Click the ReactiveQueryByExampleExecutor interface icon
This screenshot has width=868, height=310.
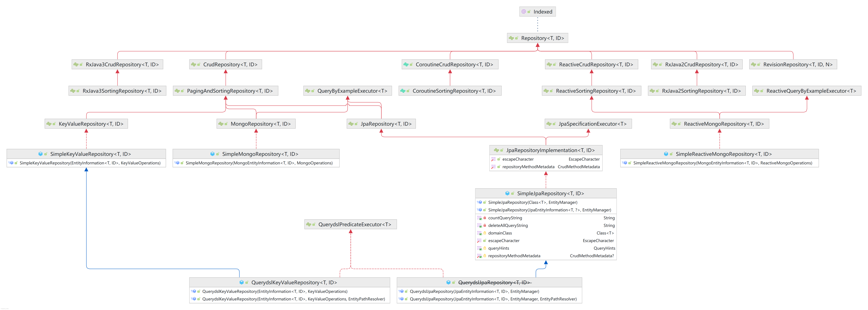coord(756,91)
